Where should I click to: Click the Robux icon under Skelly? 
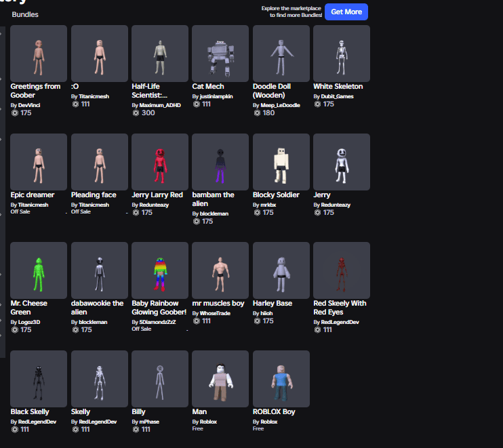tap(75, 430)
